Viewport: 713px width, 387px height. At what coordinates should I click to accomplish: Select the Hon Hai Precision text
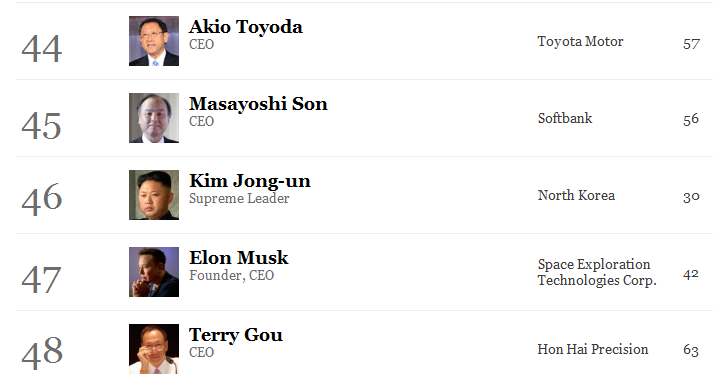tap(593, 349)
